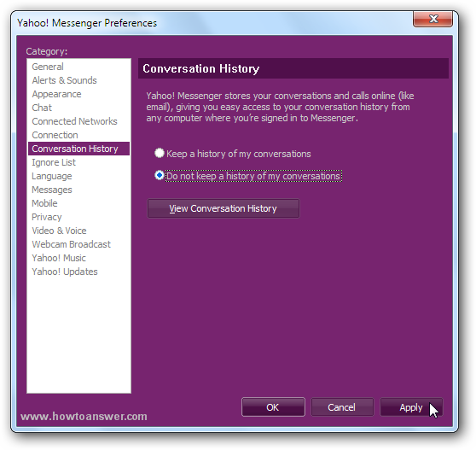
Task: Select 'Keep a history of my conversations' option
Action: tap(160, 153)
